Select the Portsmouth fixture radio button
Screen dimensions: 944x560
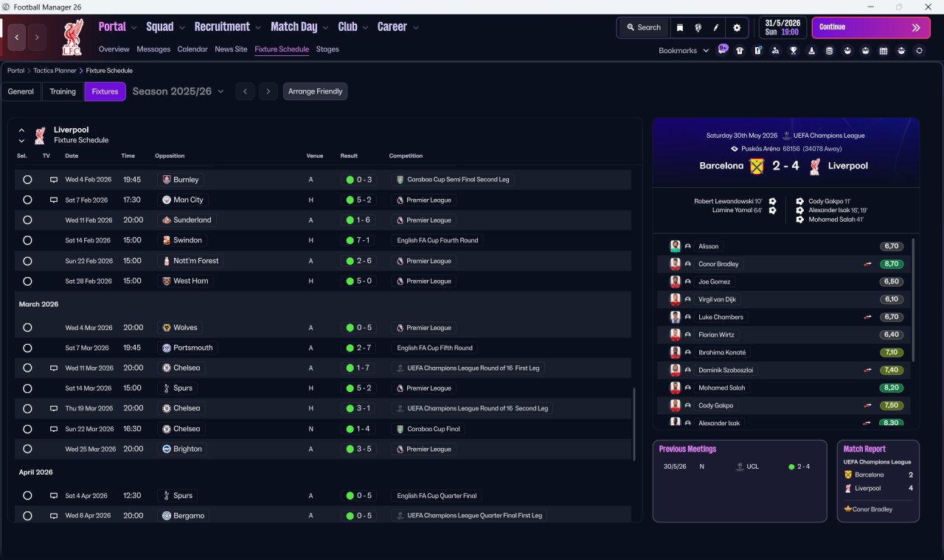27,348
